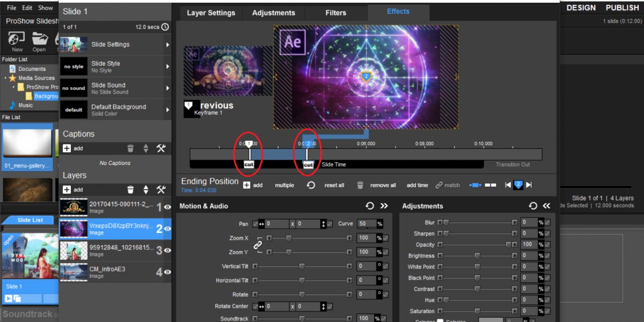Image resolution: width=644 pixels, height=322 pixels.
Task: Click add in the keyframe toolbar
Action: click(253, 185)
